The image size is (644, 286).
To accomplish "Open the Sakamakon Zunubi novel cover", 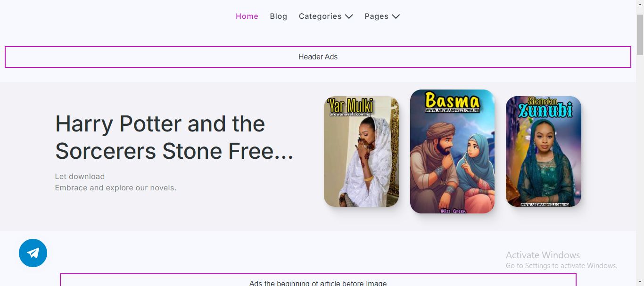I will [x=544, y=152].
